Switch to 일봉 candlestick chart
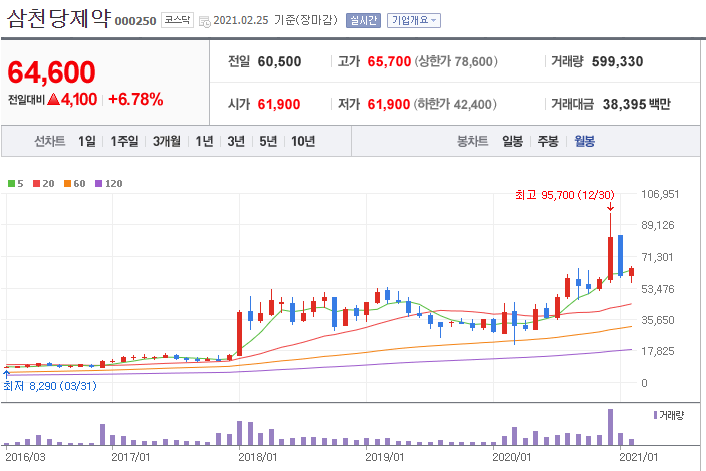The image size is (706, 471). coord(512,141)
